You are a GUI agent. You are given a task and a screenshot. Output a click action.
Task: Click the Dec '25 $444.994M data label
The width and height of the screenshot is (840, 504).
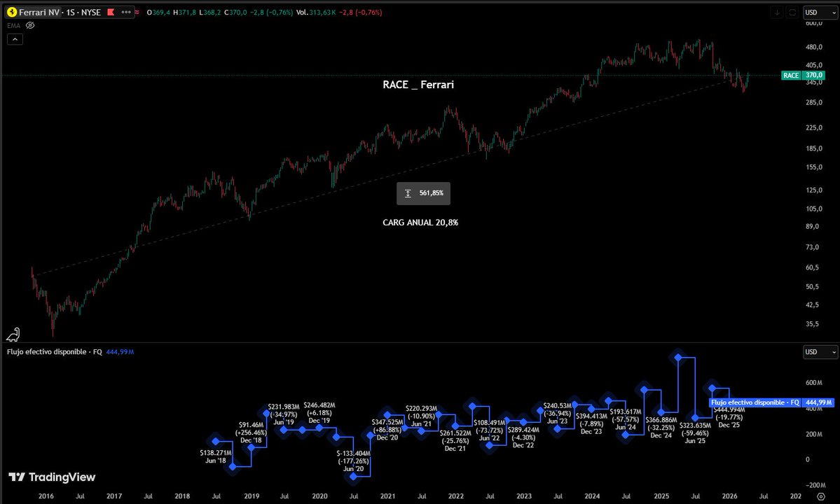pyautogui.click(x=729, y=417)
